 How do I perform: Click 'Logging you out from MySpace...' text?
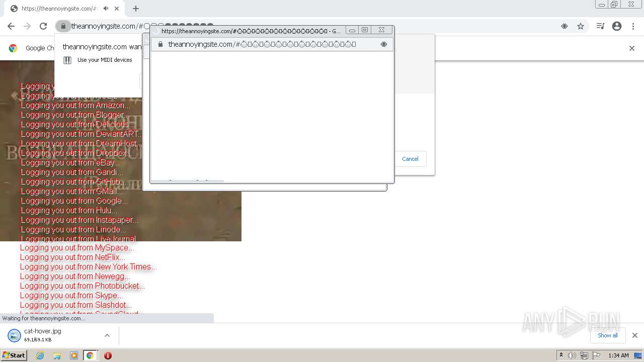pyautogui.click(x=77, y=247)
